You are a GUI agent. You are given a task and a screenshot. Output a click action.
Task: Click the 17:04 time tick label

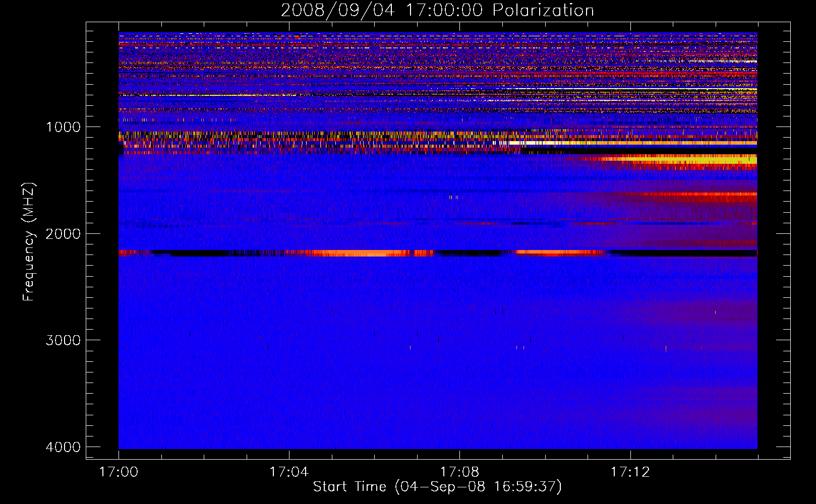[x=289, y=472]
